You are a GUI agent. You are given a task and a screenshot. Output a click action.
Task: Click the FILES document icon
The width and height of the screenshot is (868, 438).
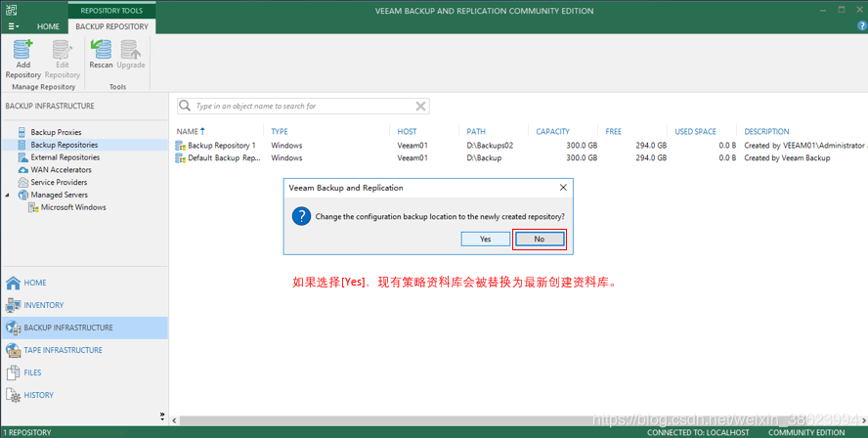pyautogui.click(x=14, y=372)
